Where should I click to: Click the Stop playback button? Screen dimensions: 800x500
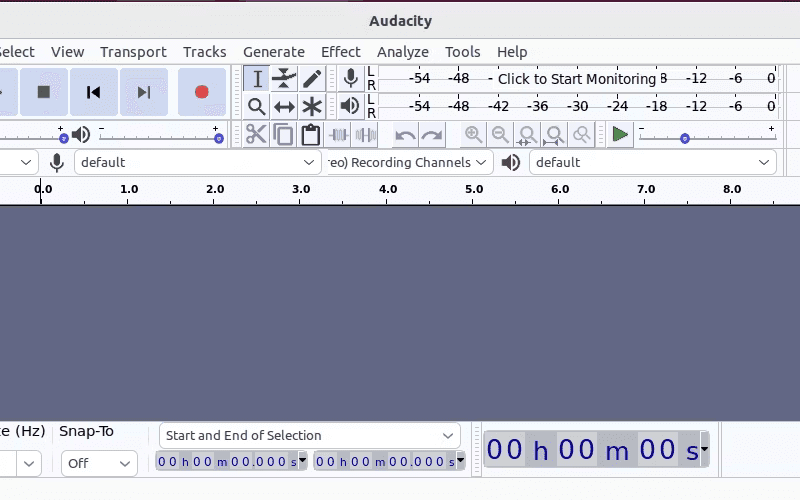pos(44,92)
